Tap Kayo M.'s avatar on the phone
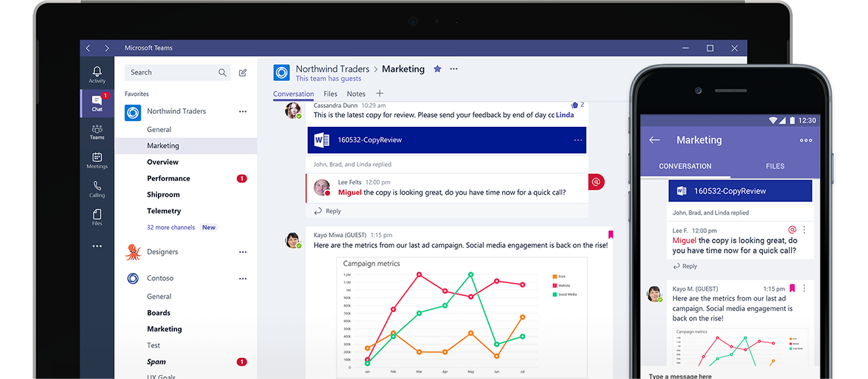This screenshot has height=379, width=868. coord(654,293)
